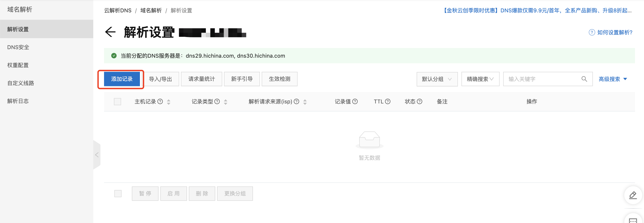Screen dimensions: 644x223
Task: Open help icon next to 主机记录
Action: pyautogui.click(x=160, y=101)
